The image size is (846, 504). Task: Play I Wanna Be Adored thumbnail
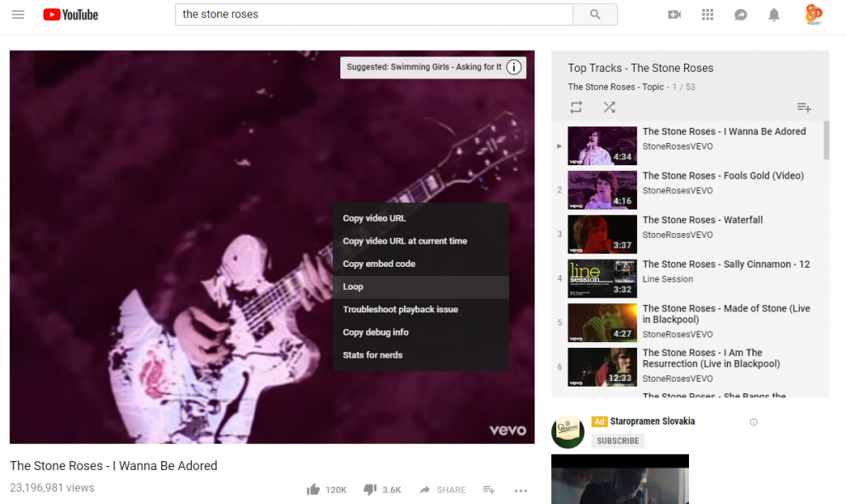point(602,145)
